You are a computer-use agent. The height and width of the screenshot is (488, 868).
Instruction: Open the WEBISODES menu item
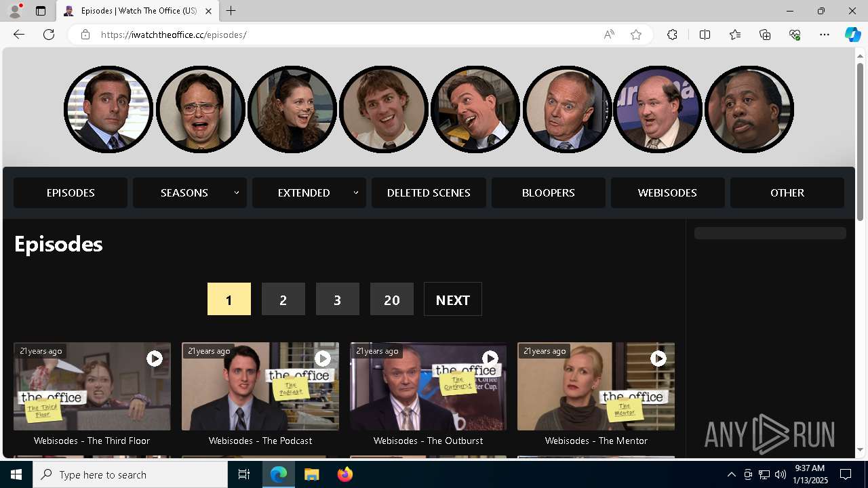point(667,192)
